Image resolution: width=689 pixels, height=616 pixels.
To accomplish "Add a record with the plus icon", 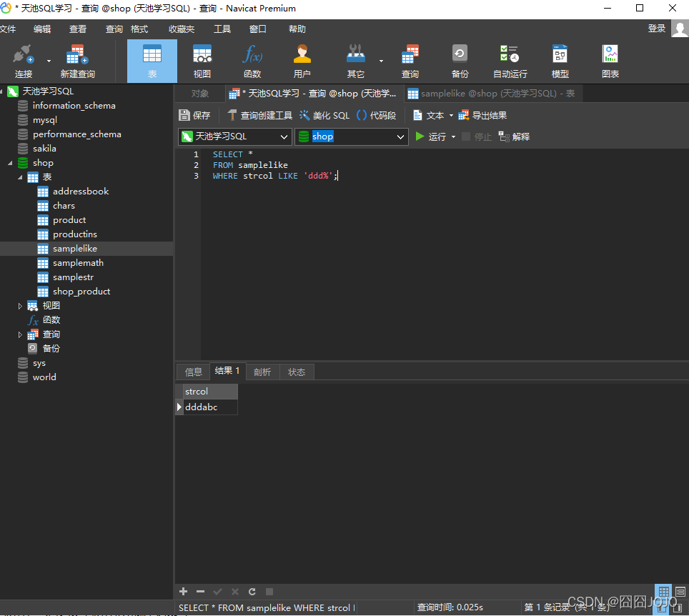I will point(183,592).
